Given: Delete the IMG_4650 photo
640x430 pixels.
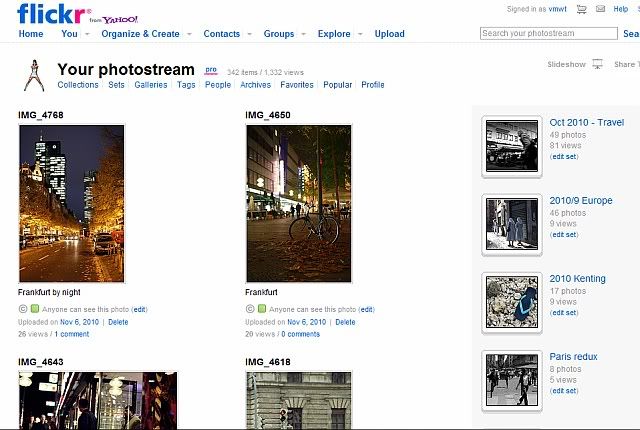Looking at the screenshot, I should (x=345, y=322).
